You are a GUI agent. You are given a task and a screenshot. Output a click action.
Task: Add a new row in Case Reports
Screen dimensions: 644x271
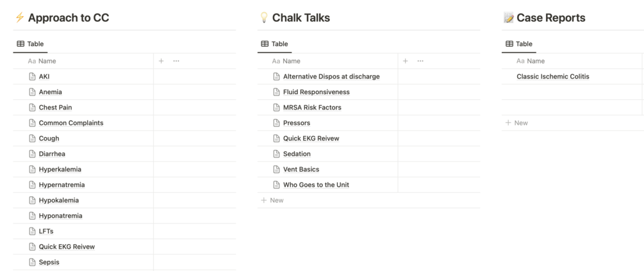[x=516, y=123]
